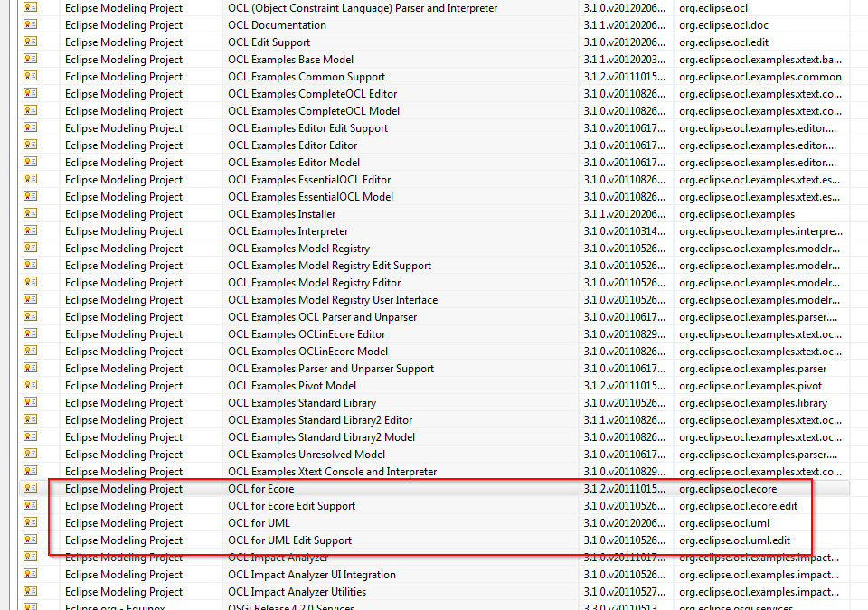The width and height of the screenshot is (868, 610).
Task: Select 'OCL Impact Analyzer UI Integration'
Action: (x=312, y=575)
